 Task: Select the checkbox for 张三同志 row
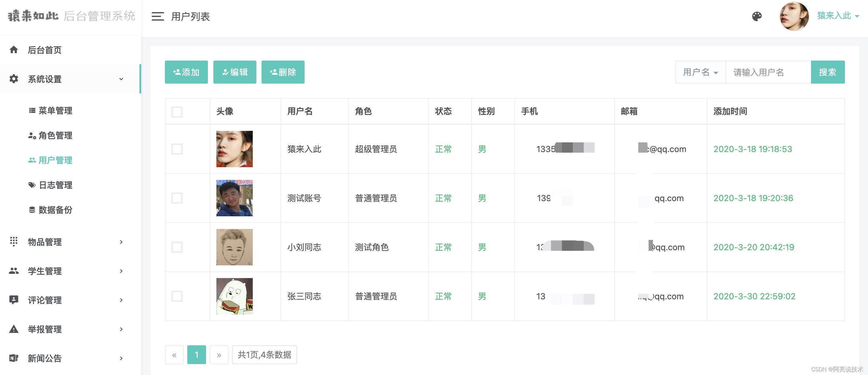177,296
